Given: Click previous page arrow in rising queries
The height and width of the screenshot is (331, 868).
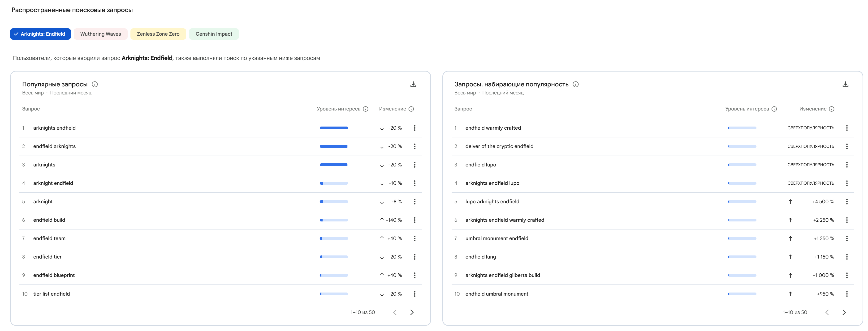Looking at the screenshot, I should (x=827, y=312).
